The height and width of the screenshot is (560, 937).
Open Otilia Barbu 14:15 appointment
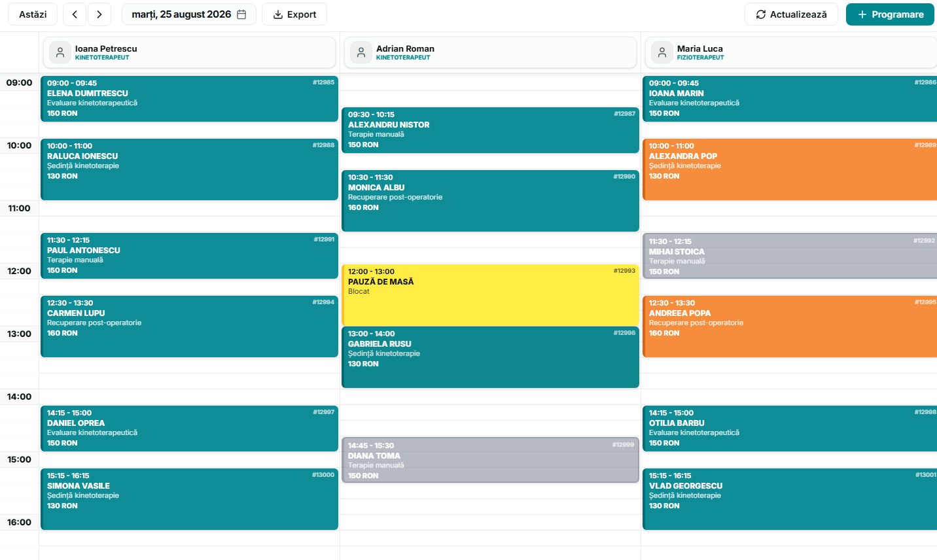[x=790, y=429]
